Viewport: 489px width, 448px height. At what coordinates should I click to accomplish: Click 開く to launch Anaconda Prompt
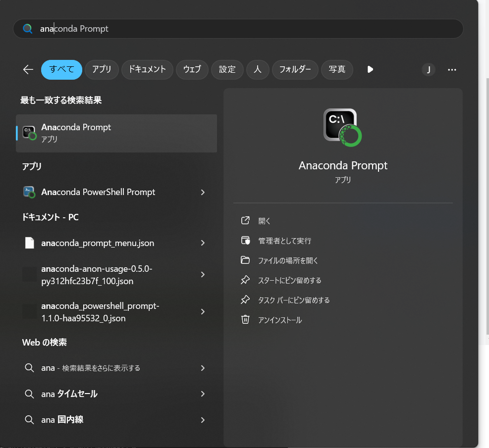[264, 221]
